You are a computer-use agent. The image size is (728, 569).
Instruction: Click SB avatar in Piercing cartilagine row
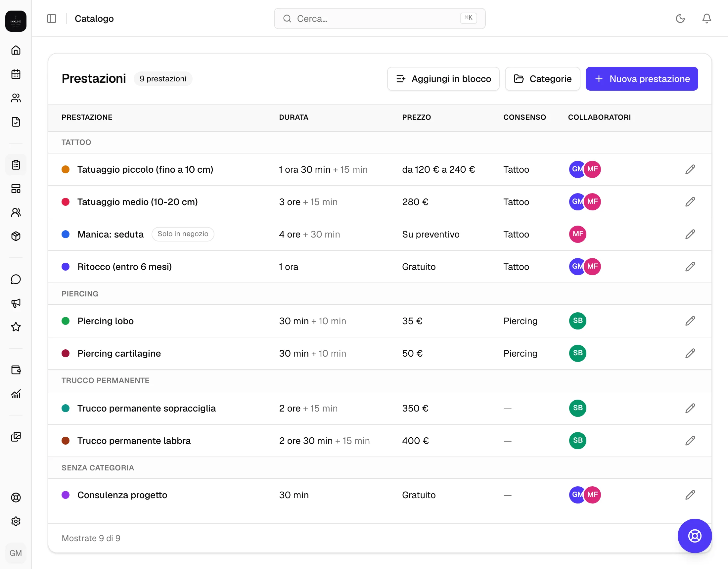click(x=578, y=353)
